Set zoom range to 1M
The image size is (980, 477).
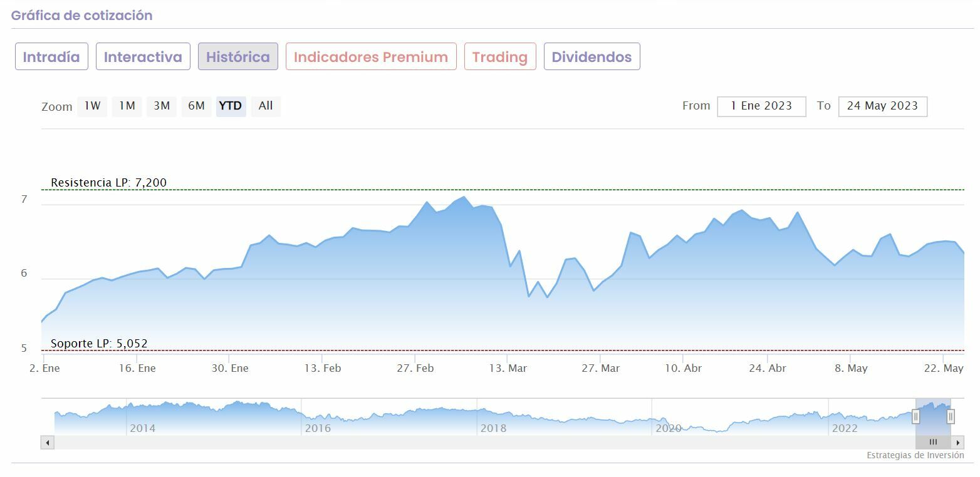(127, 106)
